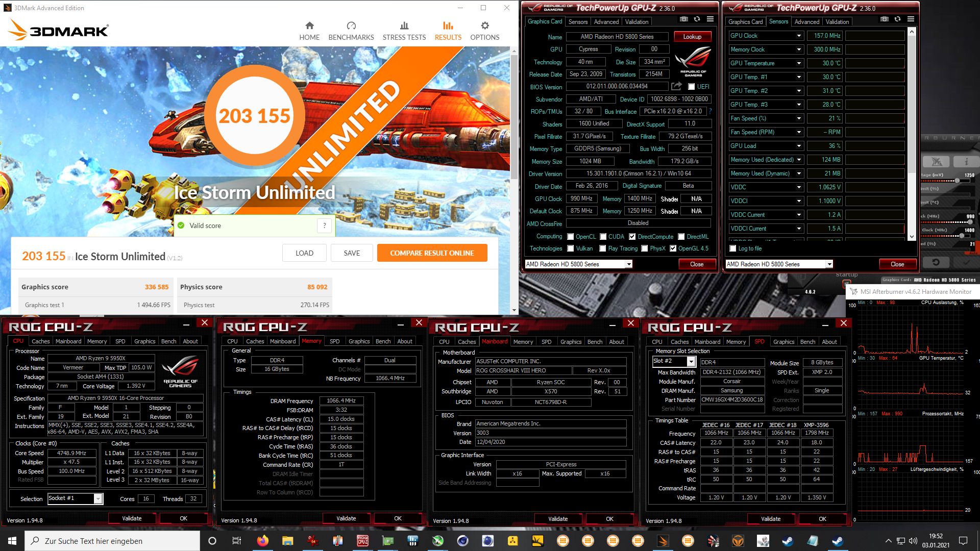Click the Bus Interface question mark in GPU-Z

coord(710,111)
